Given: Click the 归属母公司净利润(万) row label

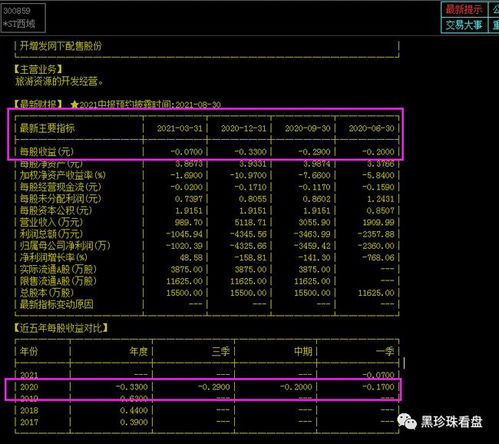Looking at the screenshot, I should [65, 246].
